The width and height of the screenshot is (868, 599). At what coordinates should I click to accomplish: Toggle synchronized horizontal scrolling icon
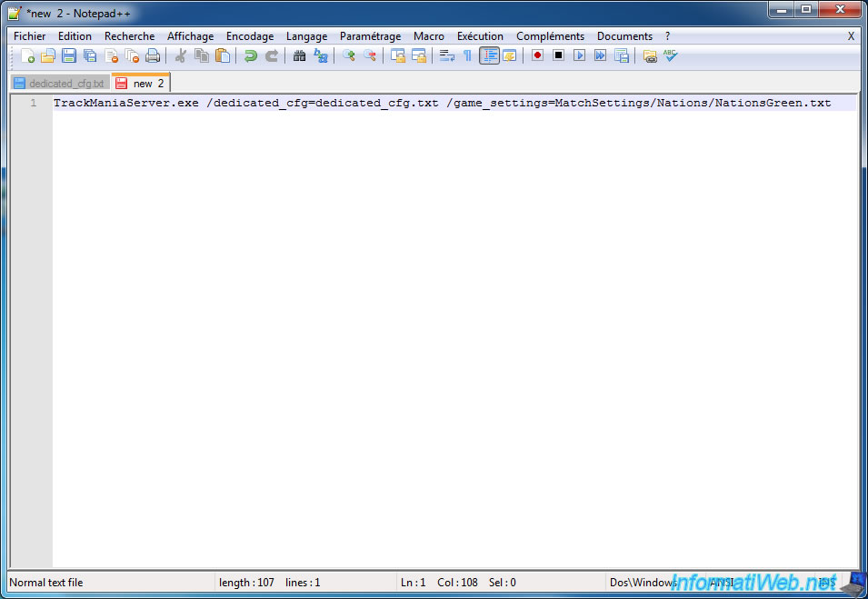point(418,55)
